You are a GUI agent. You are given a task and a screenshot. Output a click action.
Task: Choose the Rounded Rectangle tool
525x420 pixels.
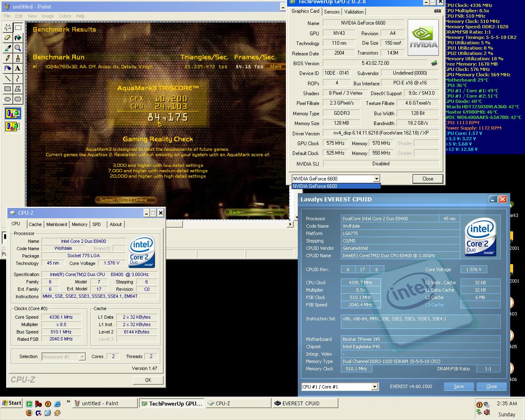point(18,99)
